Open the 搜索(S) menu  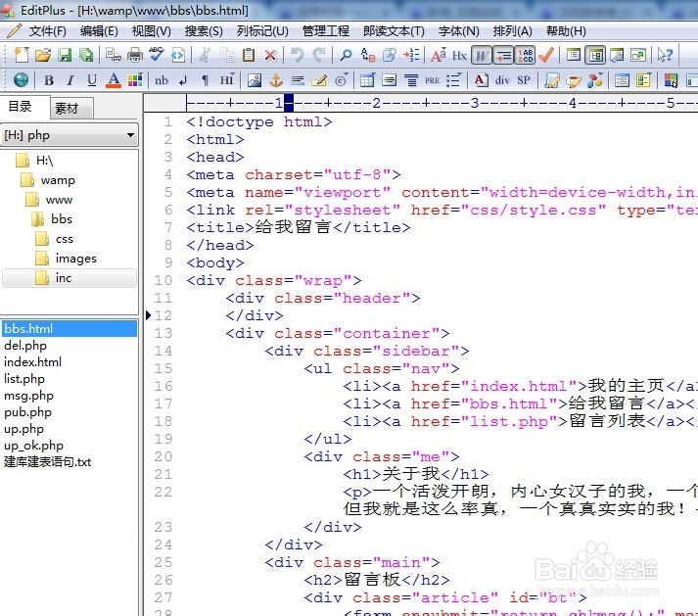click(x=204, y=31)
